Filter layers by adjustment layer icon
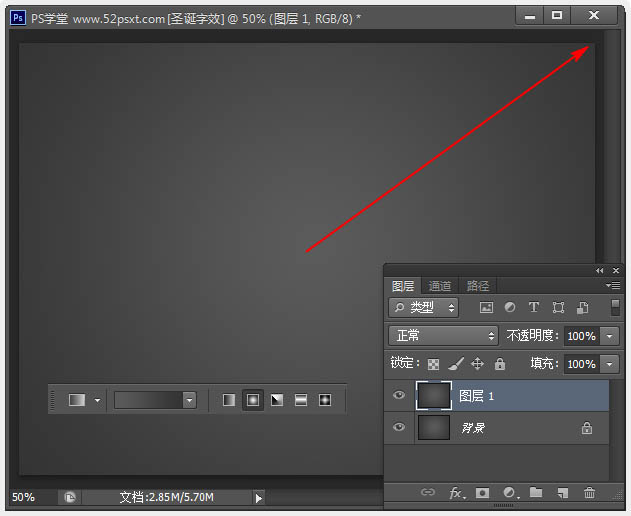Image resolution: width=631 pixels, height=516 pixels. (x=510, y=308)
